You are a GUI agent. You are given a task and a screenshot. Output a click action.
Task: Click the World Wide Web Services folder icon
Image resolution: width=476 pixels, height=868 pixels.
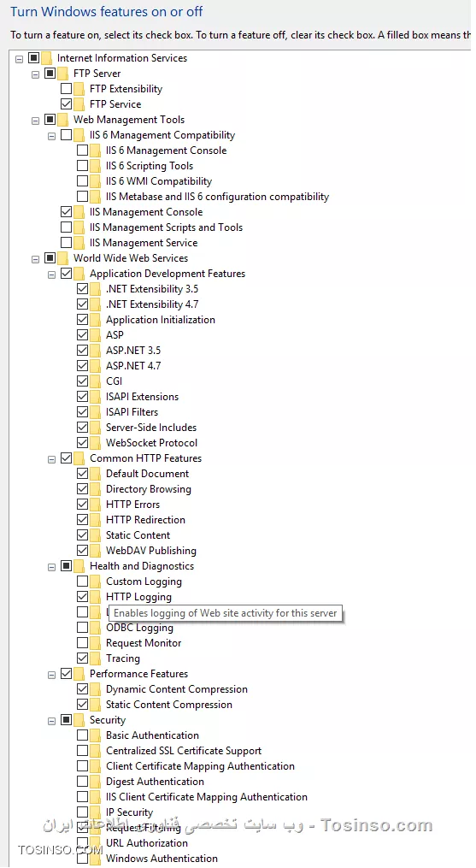[63, 258]
